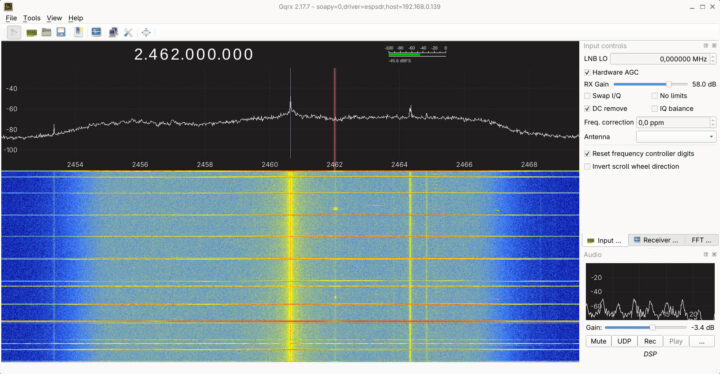Screen dimensions: 720x374
Task: Start DSP processing with the power toolbar button
Action: pos(14,32)
